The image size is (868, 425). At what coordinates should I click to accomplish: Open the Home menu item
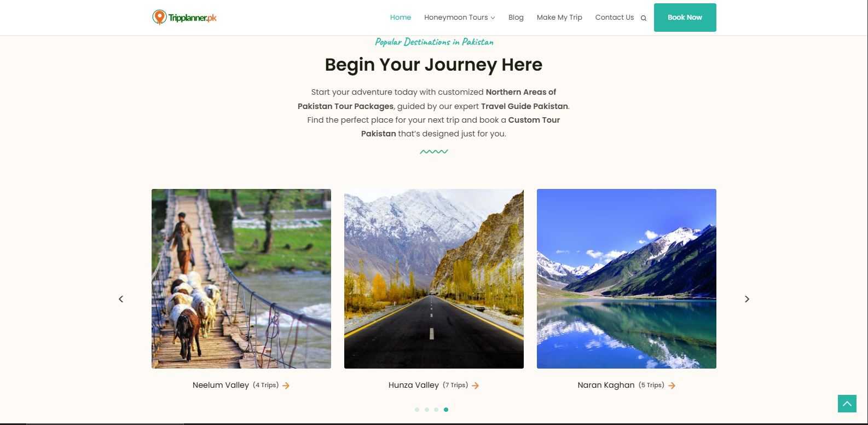(x=401, y=18)
